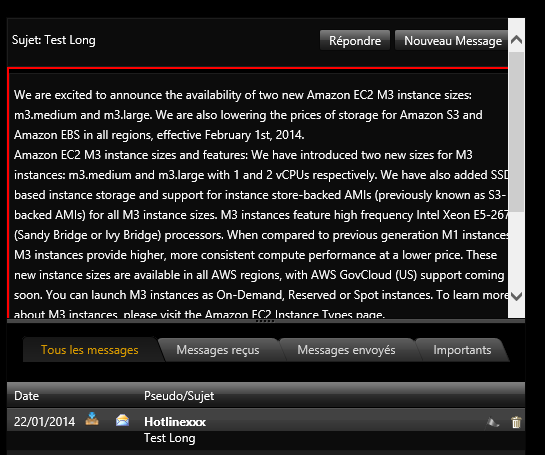Select the Test Long subject line in the list
The width and height of the screenshot is (545, 455).
click(x=170, y=438)
